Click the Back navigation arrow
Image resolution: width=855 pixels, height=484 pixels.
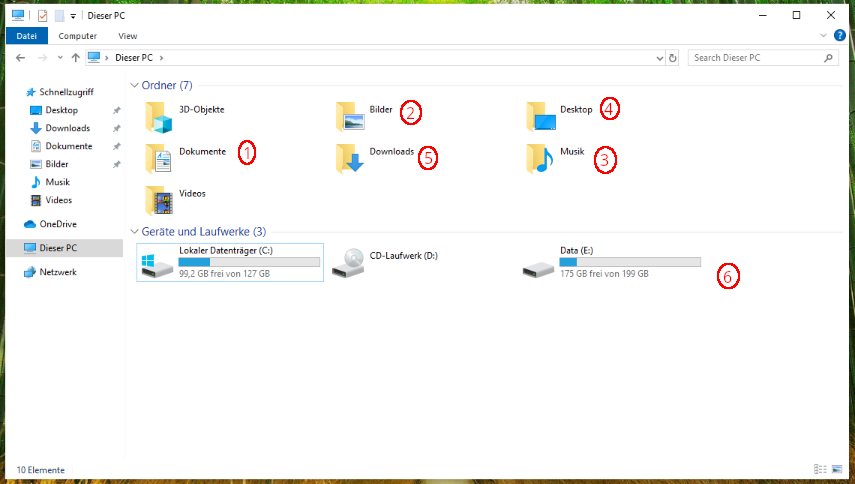21,58
